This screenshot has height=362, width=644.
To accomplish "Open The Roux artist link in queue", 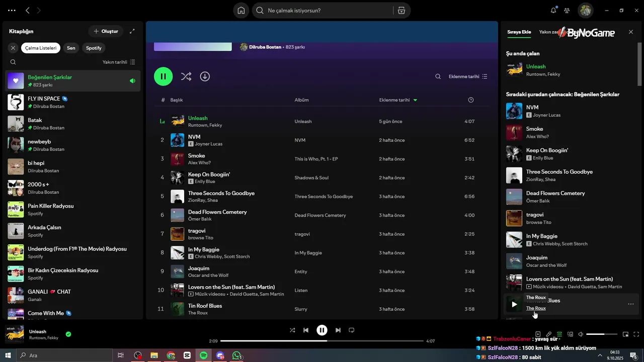I will (536, 308).
